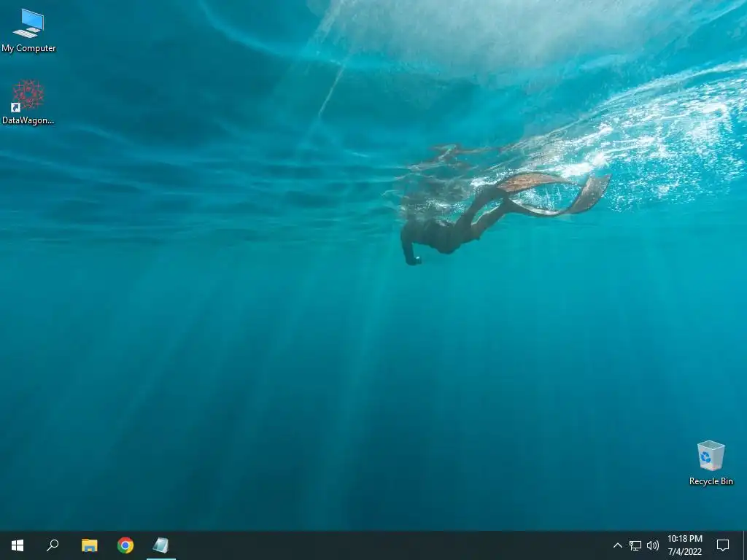This screenshot has width=747, height=560.
Task: Open File Explorer from taskbar
Action: point(89,545)
